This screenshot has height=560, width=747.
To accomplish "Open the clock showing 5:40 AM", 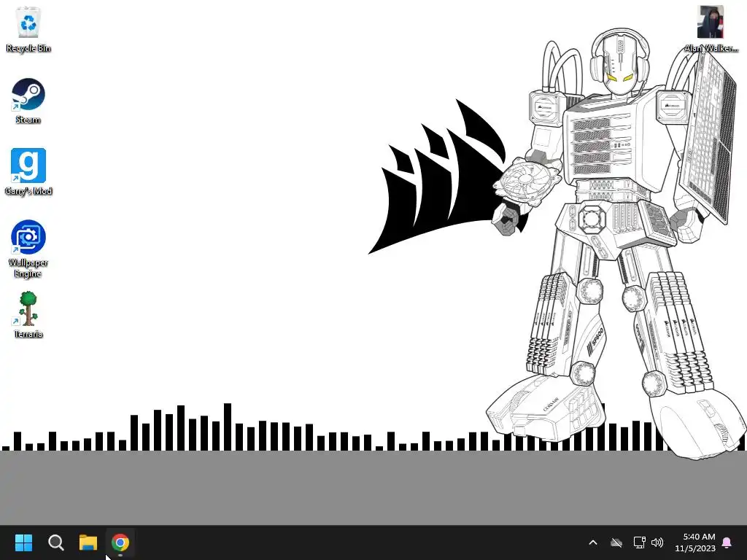I will point(699,537).
